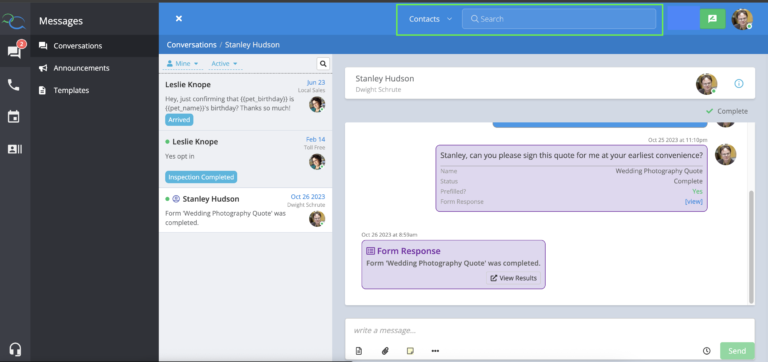
Task: Click sender avatar beside quote request message
Action: pos(725,155)
